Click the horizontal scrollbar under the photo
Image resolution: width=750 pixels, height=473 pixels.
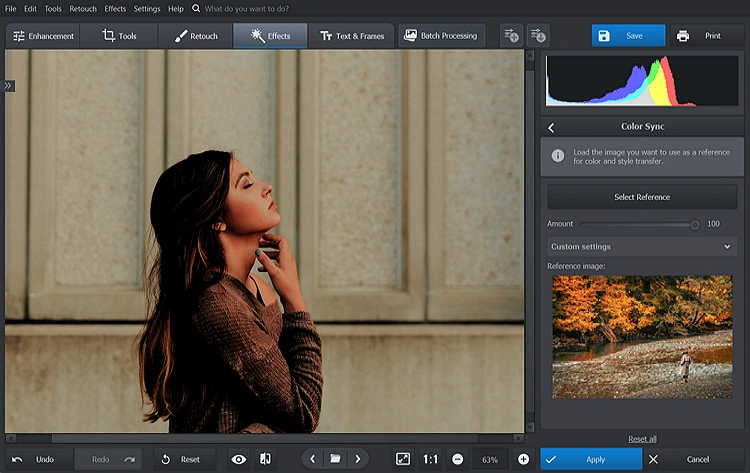click(265, 438)
